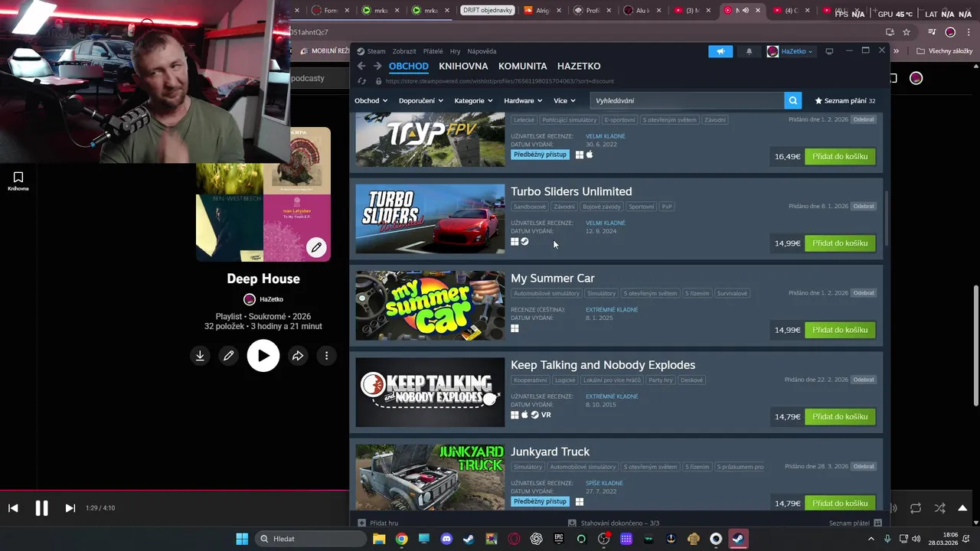Open Discord from the taskbar
The image size is (980, 551).
[x=446, y=539]
